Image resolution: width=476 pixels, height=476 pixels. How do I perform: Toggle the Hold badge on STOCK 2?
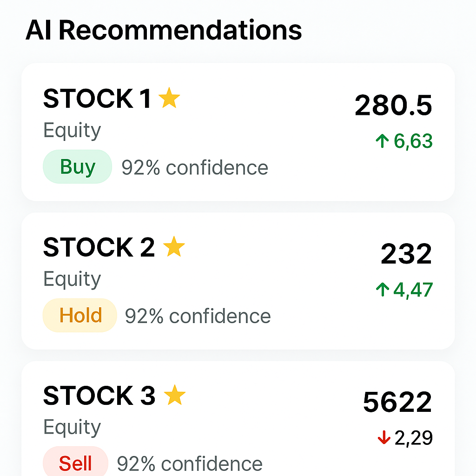point(79,315)
